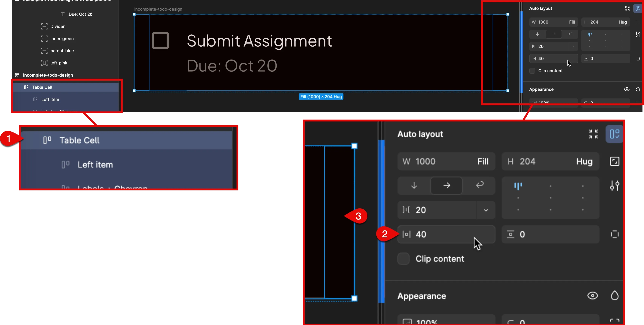Select the parent-blue layer

coord(62,51)
